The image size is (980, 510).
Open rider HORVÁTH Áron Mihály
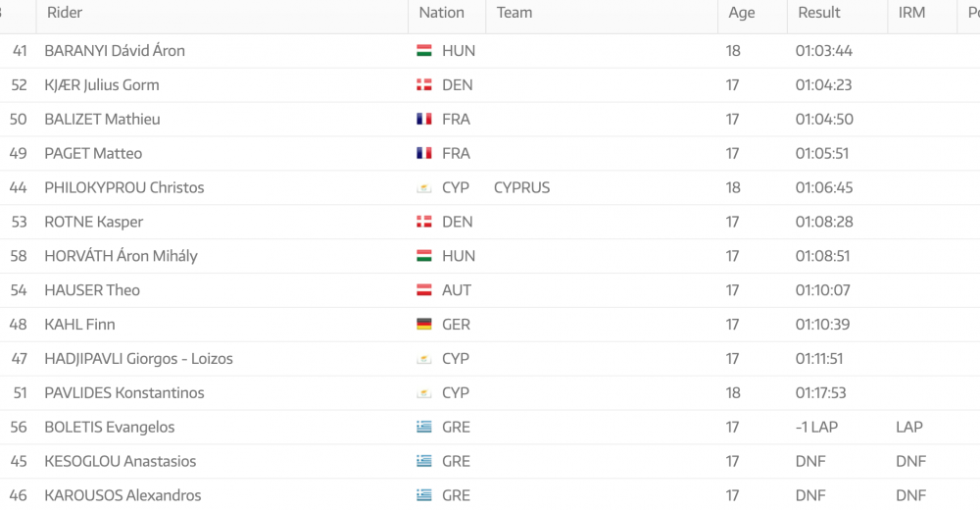click(121, 256)
